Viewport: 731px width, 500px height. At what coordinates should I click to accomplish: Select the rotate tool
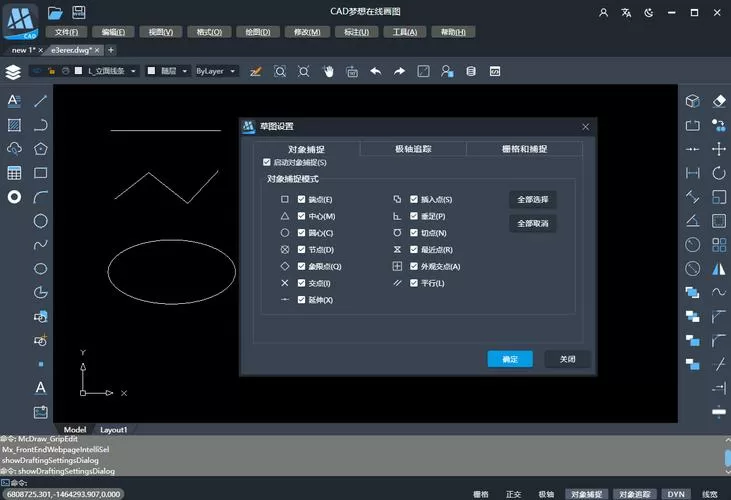[x=719, y=173]
